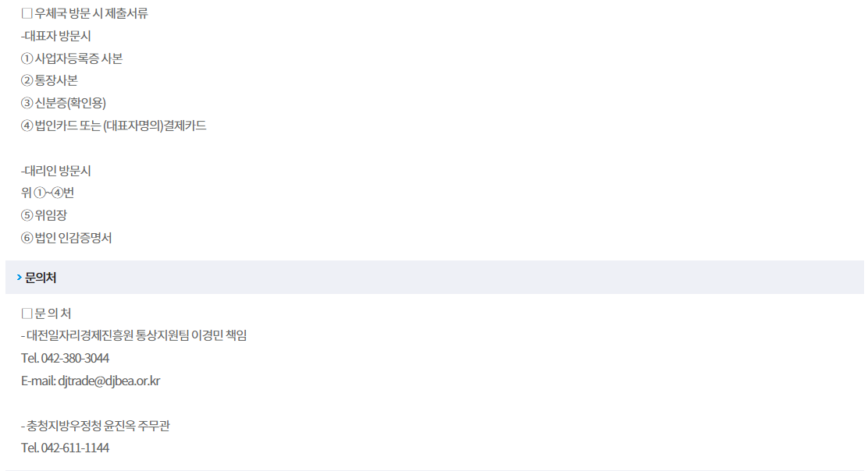Click the circled number five before 위임장

[x=27, y=215]
